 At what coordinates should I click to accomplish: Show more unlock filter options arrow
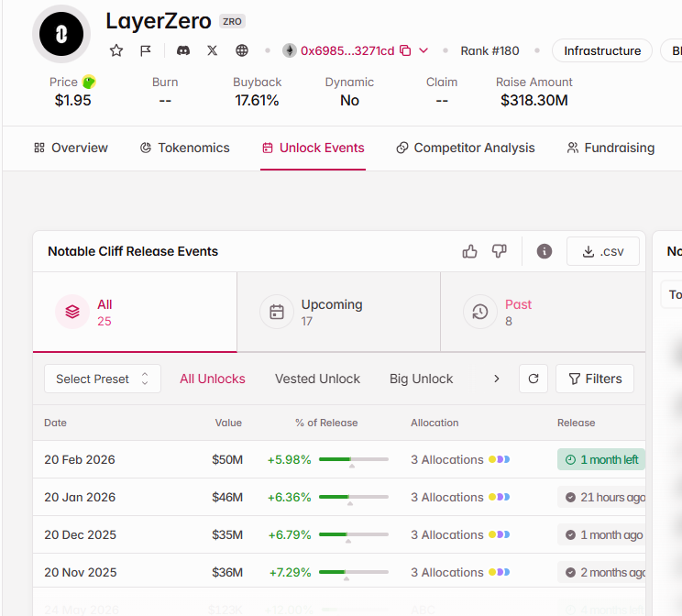click(497, 379)
